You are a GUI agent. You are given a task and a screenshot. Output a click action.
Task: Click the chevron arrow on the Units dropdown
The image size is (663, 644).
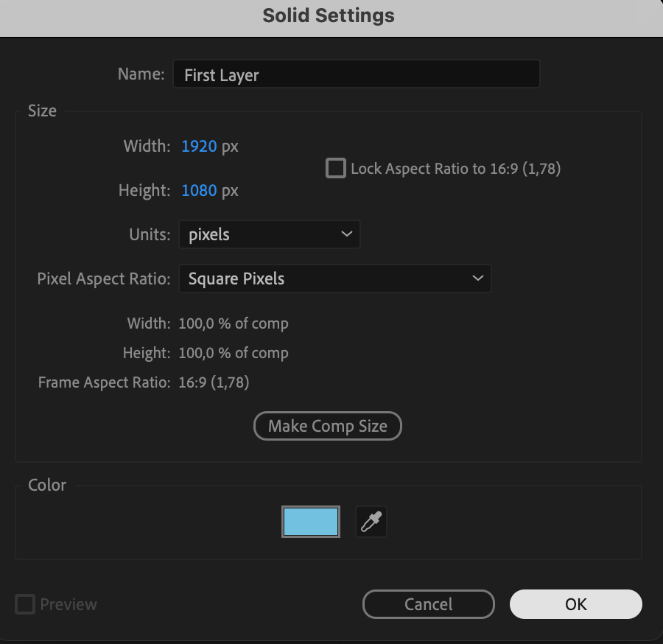[x=346, y=234]
